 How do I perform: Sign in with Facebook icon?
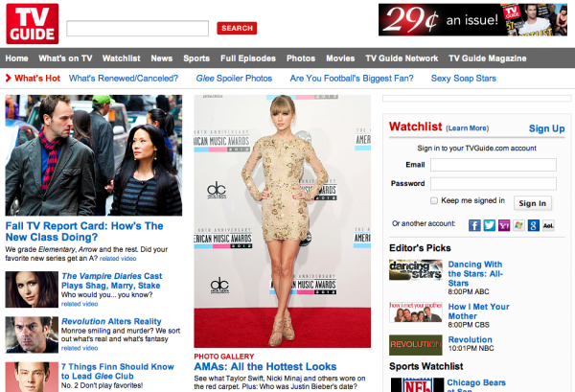click(474, 225)
